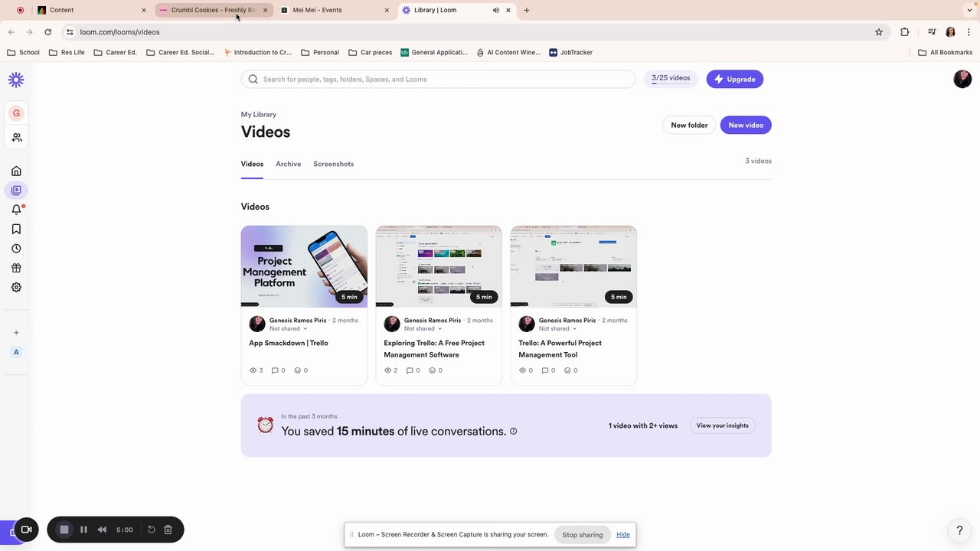The width and height of the screenshot is (980, 551).
Task: Open a new browser tab with plus
Action: (526, 10)
